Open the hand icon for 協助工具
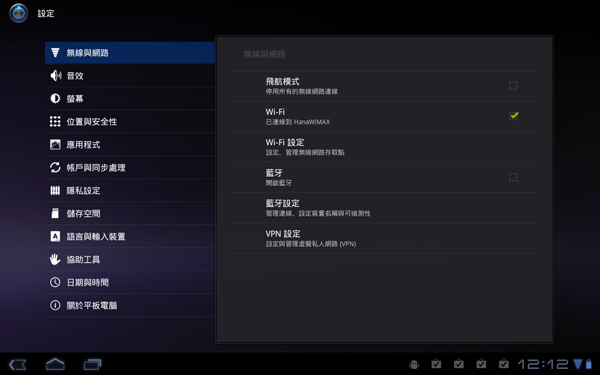This screenshot has width=600, height=375. [55, 259]
